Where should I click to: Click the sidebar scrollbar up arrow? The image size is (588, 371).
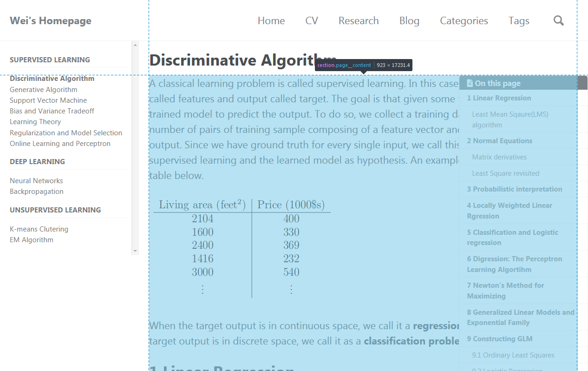(x=135, y=44)
